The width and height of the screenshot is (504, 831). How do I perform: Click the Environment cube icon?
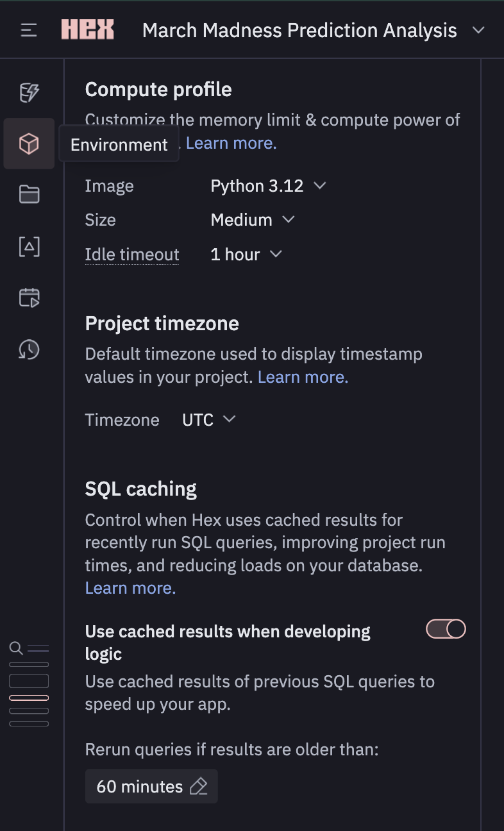[29, 144]
